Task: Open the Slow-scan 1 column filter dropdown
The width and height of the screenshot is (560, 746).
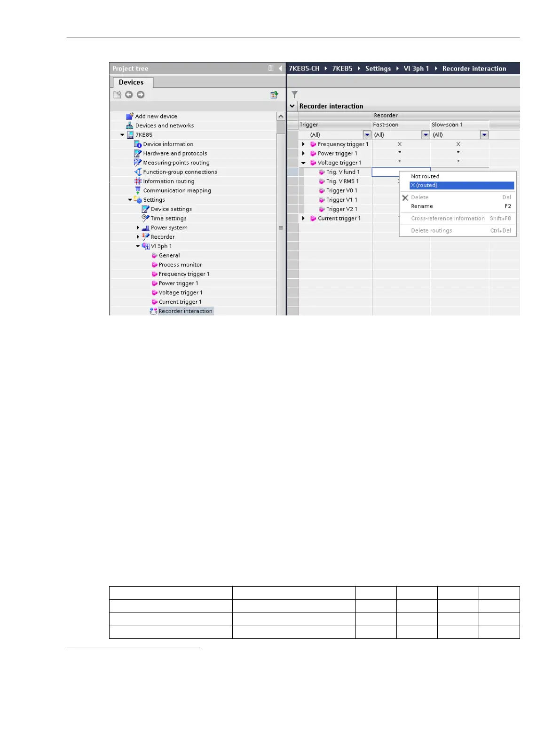Action: [x=484, y=135]
